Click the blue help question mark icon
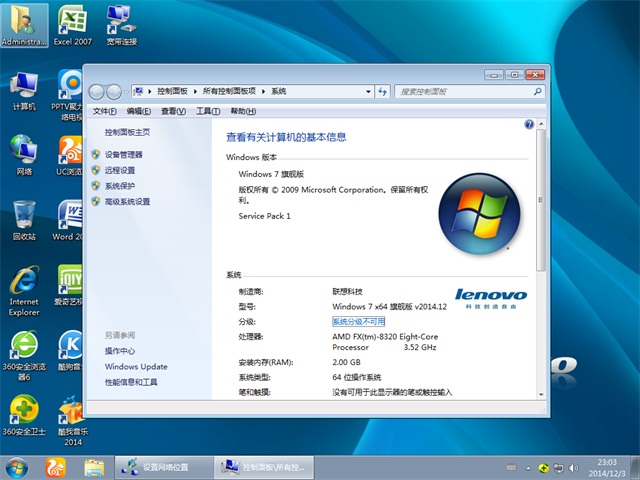The width and height of the screenshot is (640, 480). tap(529, 125)
